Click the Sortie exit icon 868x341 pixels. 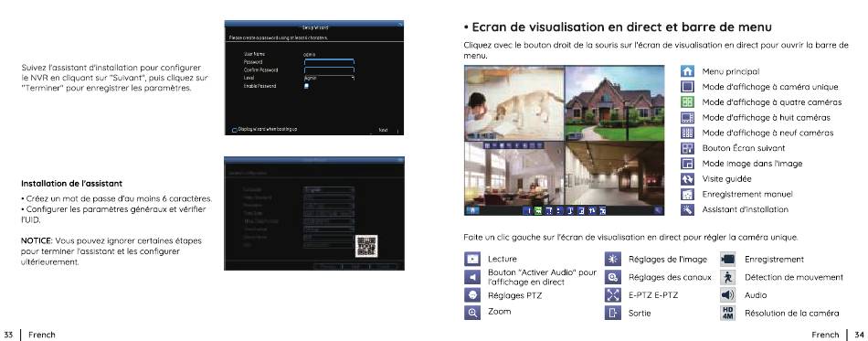pos(611,313)
